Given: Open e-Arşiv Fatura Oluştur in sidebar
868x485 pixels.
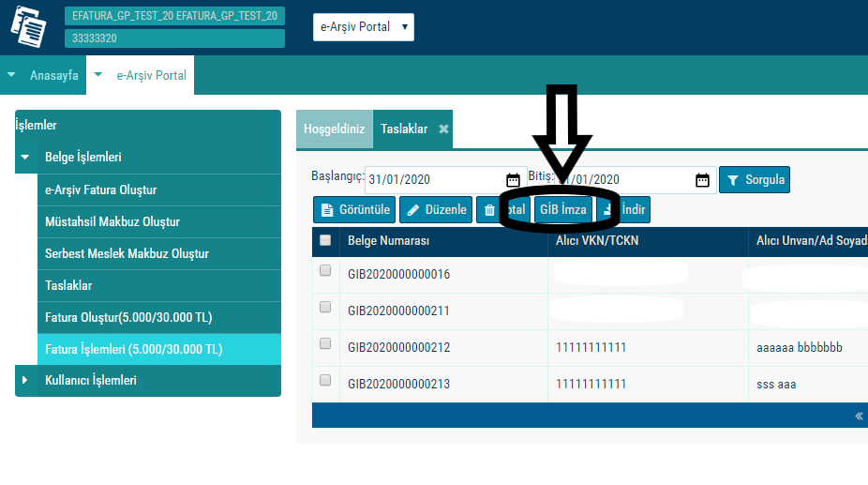Looking at the screenshot, I should (100, 190).
